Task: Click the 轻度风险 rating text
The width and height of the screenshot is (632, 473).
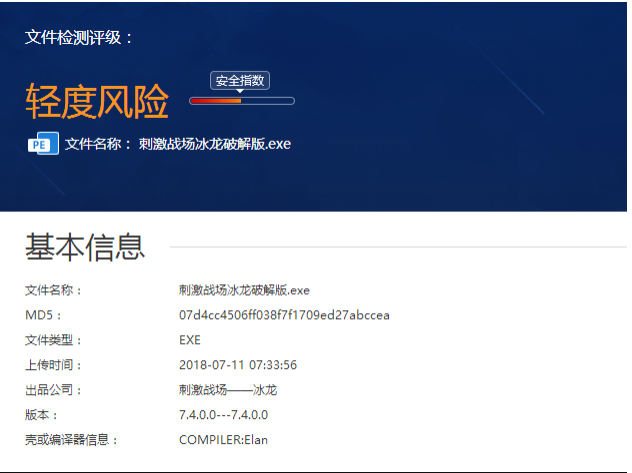Action: 97,102
